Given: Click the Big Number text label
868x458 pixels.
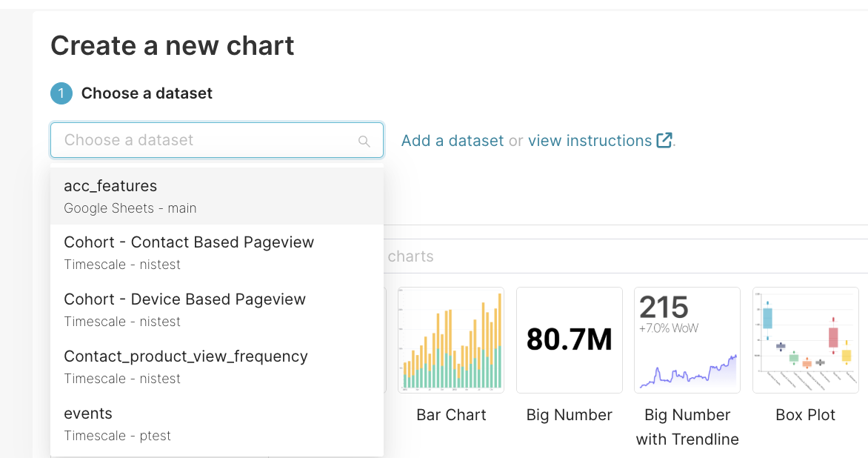Looking at the screenshot, I should click(x=569, y=415).
